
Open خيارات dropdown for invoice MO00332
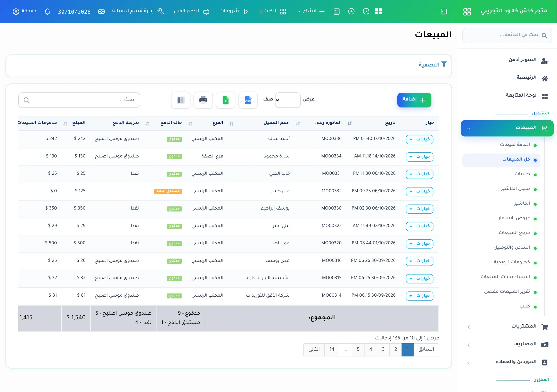click(419, 191)
